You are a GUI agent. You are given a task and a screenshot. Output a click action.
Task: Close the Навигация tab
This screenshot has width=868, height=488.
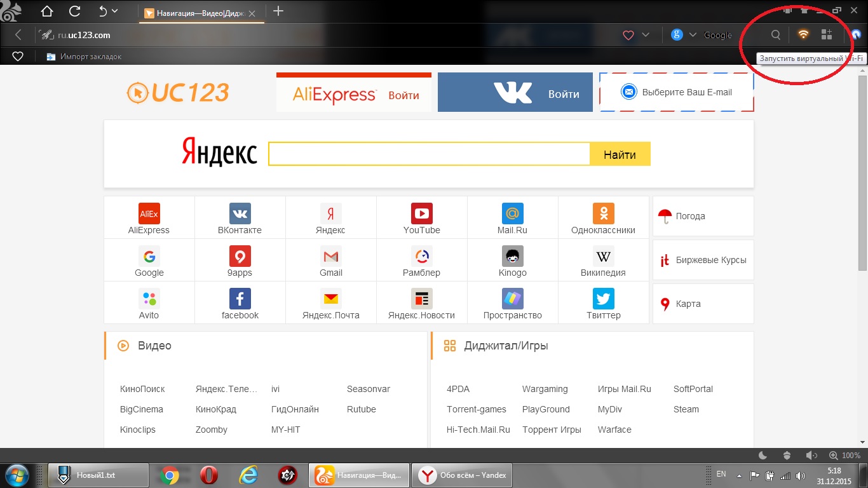click(x=253, y=13)
